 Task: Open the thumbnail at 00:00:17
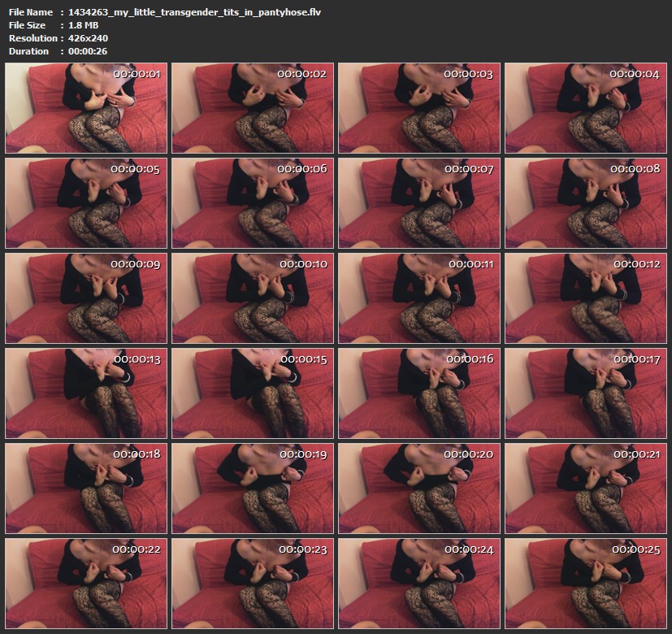(x=585, y=393)
